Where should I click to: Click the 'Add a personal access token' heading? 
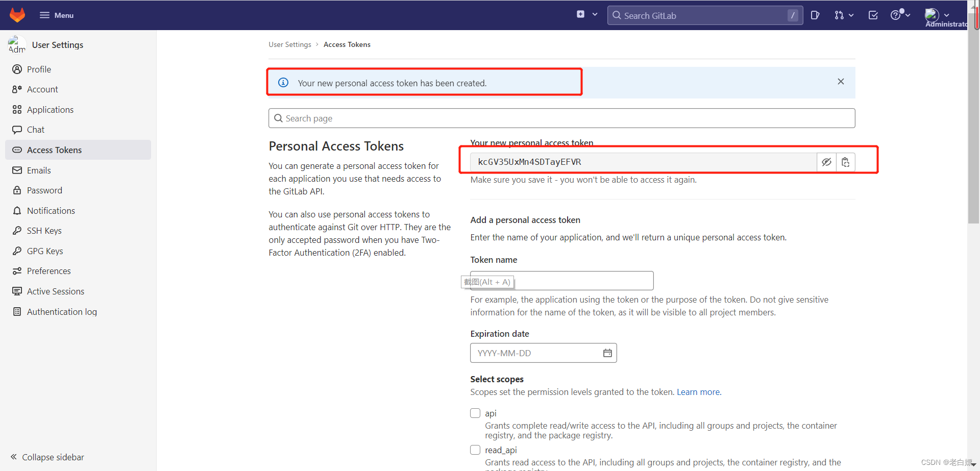tap(525, 220)
